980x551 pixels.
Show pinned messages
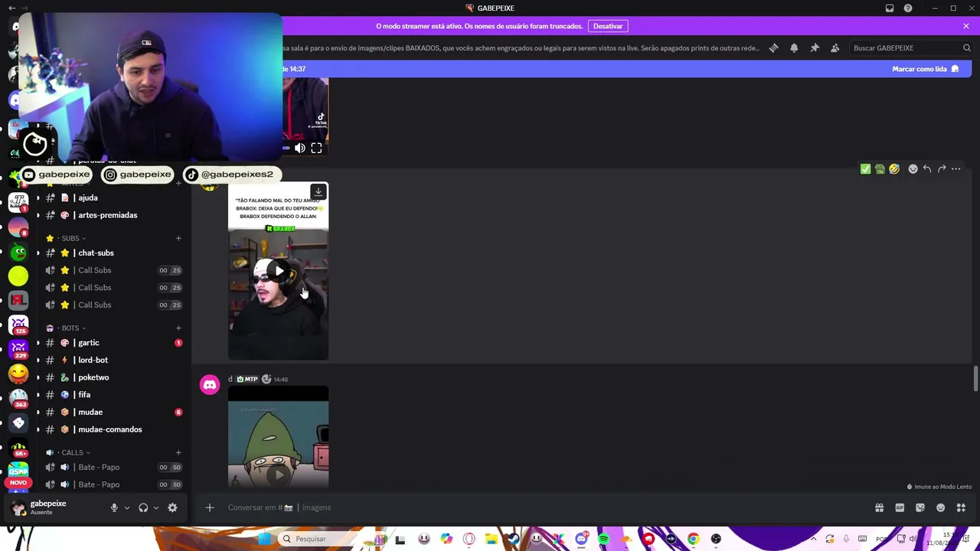pos(815,48)
